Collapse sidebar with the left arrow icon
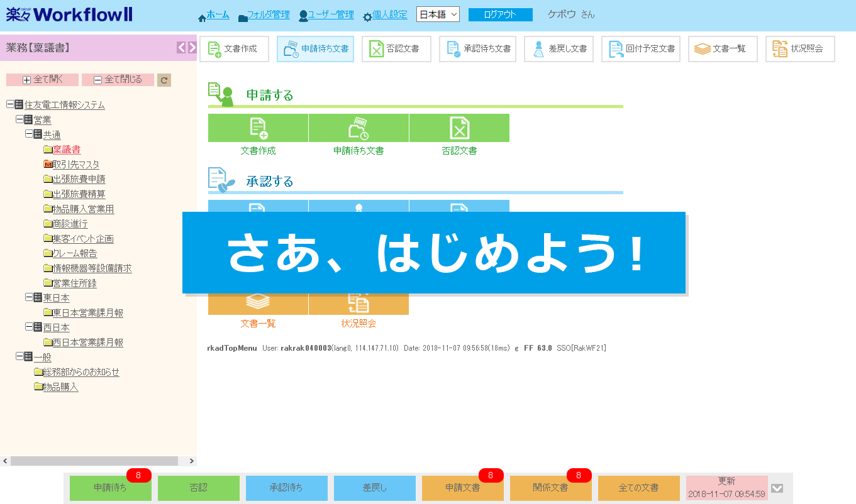The width and height of the screenshot is (856, 504). [181, 47]
